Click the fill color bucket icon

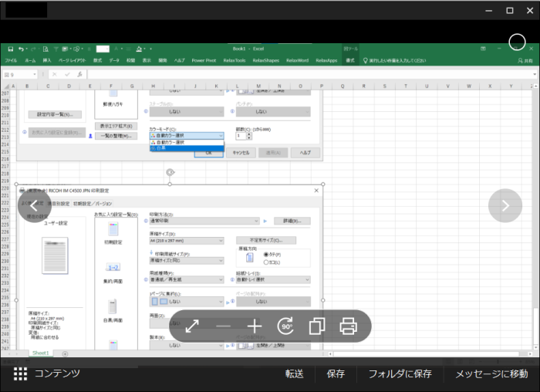pyautogui.click(x=139, y=49)
